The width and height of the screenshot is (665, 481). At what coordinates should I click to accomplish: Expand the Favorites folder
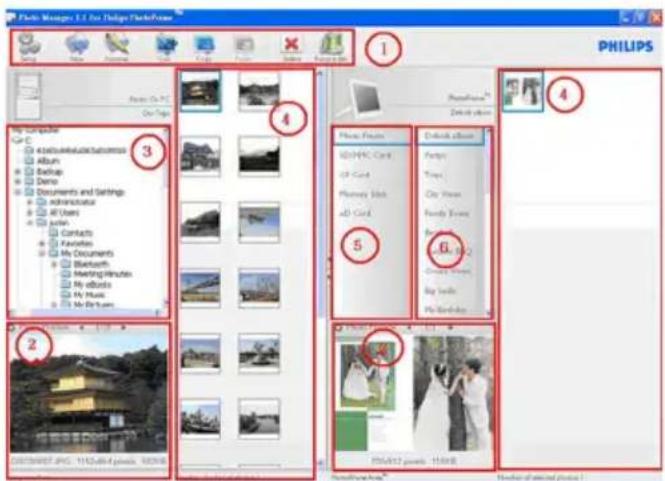click(x=42, y=243)
